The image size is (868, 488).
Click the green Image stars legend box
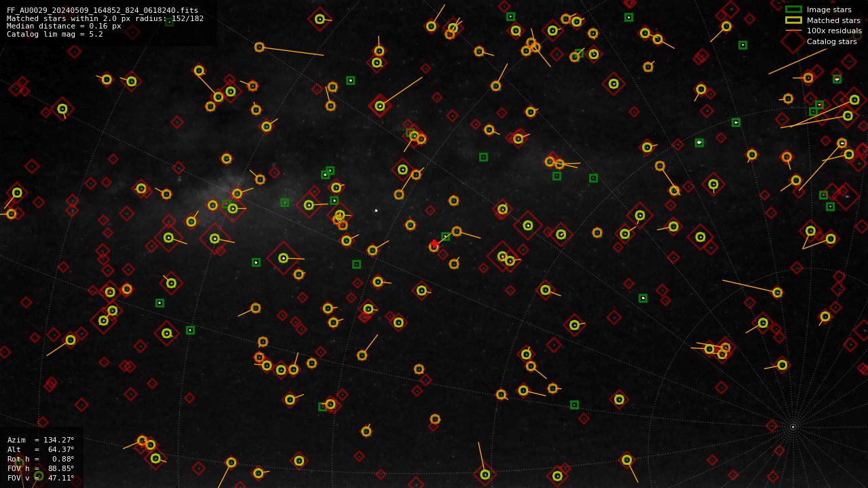pos(793,10)
